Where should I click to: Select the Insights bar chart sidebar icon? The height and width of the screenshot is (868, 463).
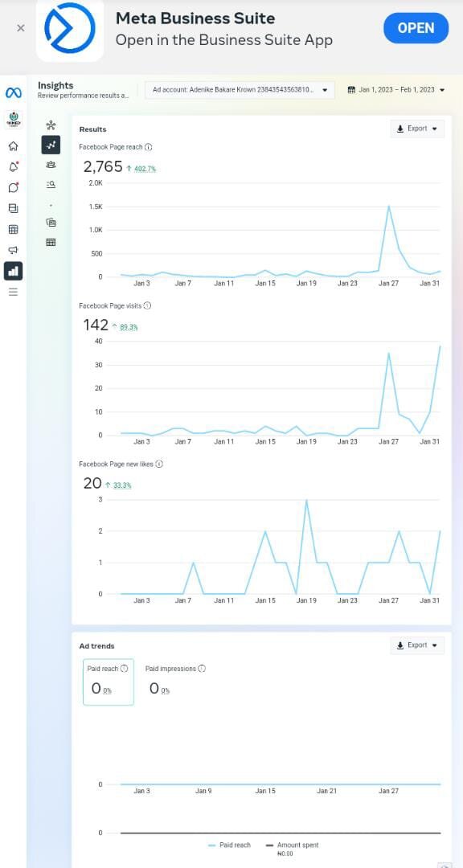tap(14, 272)
